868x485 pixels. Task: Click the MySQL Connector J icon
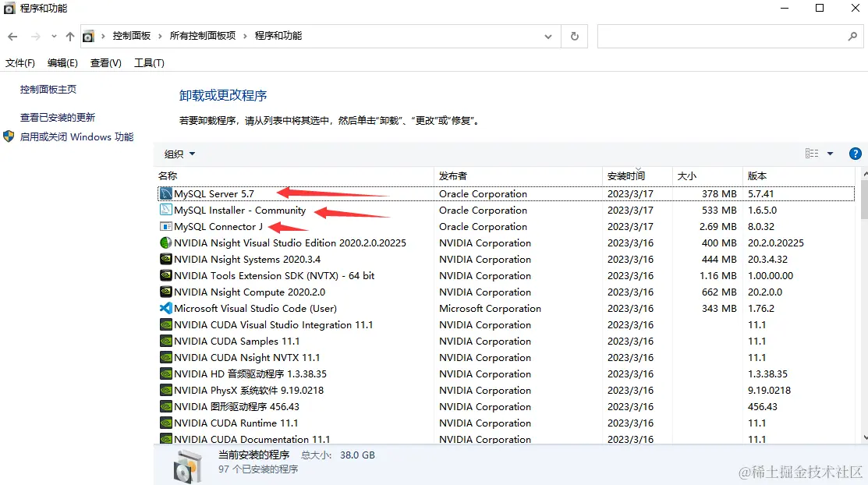[165, 226]
